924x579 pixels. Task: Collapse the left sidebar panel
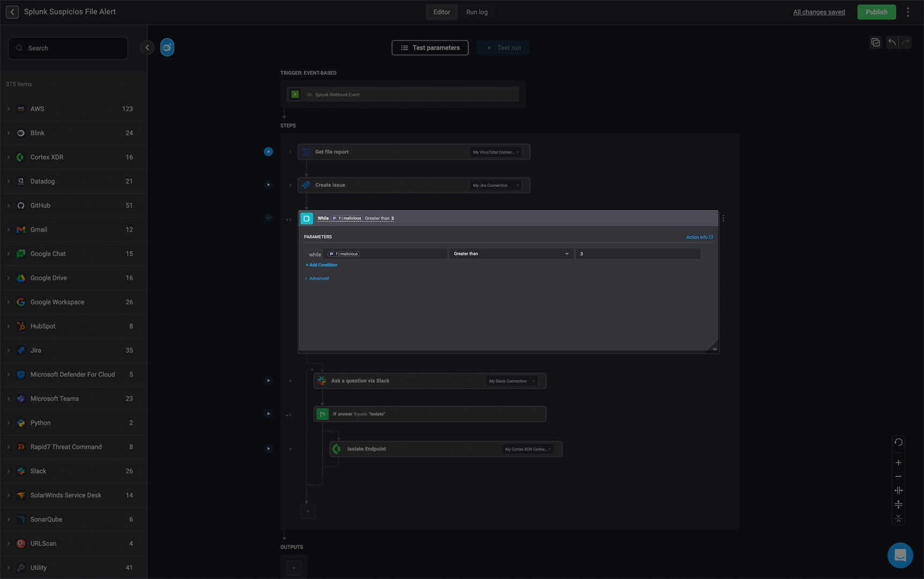[x=147, y=48]
